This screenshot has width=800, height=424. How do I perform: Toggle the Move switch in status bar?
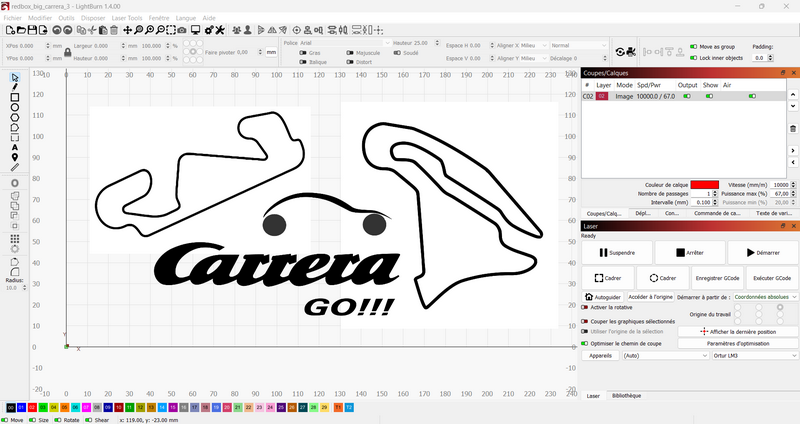point(5,420)
